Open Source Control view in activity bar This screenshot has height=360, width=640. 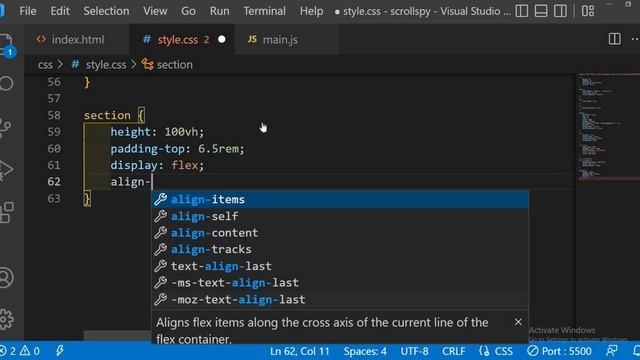click(6, 127)
